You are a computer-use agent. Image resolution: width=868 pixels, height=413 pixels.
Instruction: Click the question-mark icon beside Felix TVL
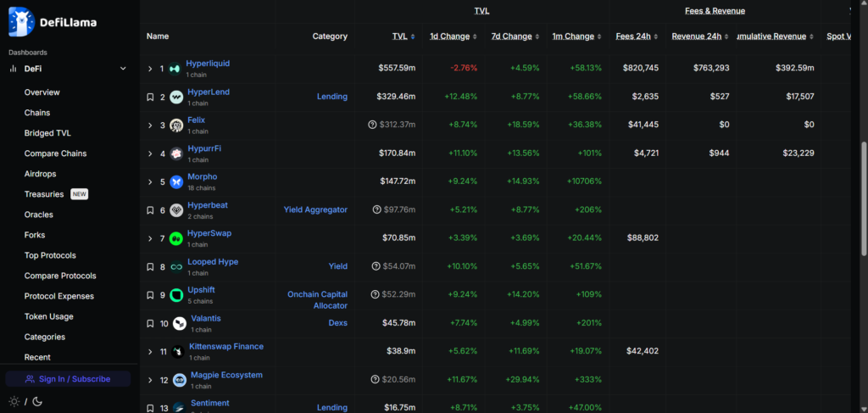click(373, 125)
